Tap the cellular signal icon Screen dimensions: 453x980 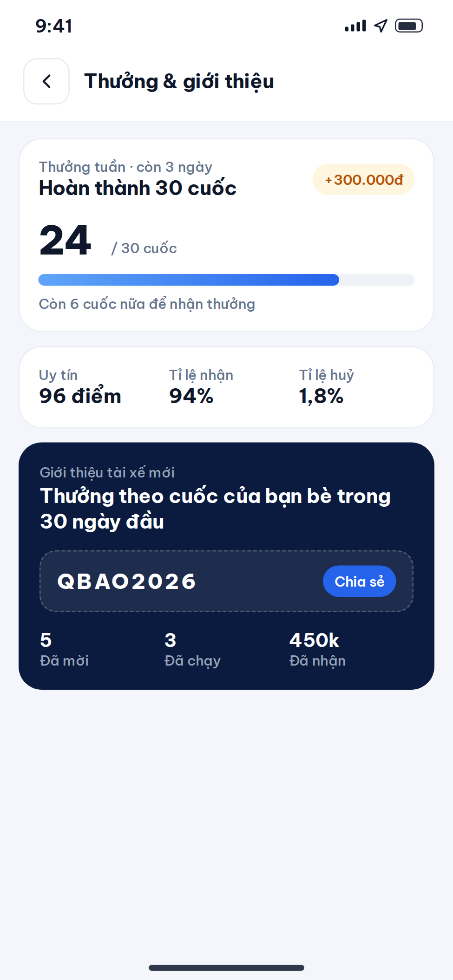[355, 26]
